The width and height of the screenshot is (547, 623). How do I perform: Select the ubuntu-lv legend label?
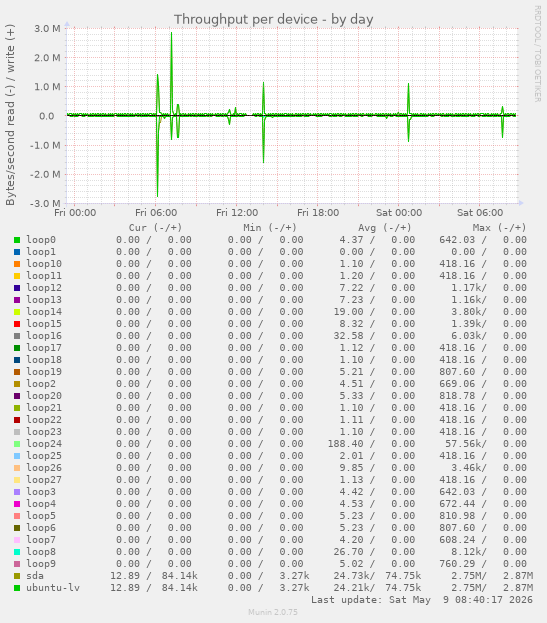[53, 588]
